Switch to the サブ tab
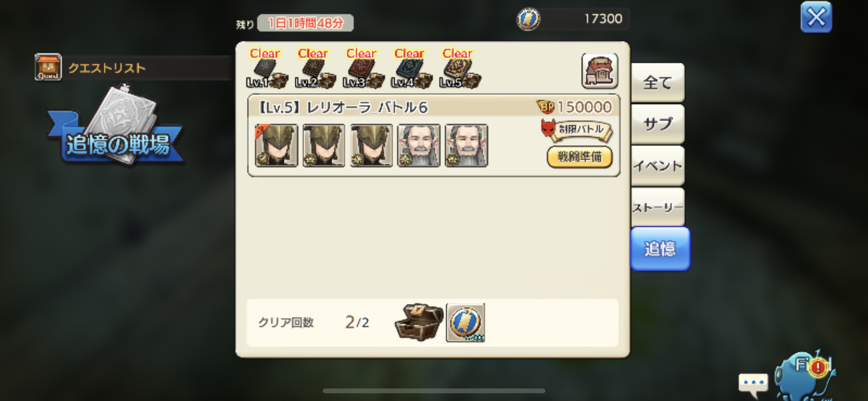The image size is (868, 401). coord(657,124)
